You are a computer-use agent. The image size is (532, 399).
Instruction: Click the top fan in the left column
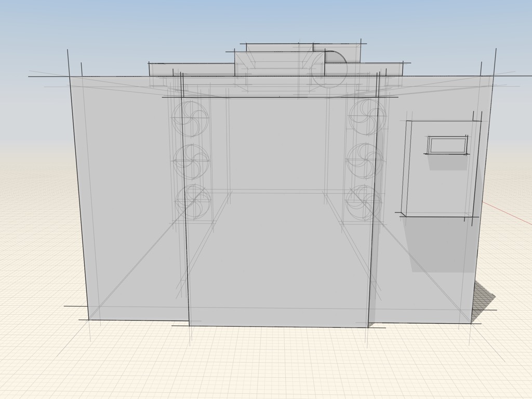[190, 115]
